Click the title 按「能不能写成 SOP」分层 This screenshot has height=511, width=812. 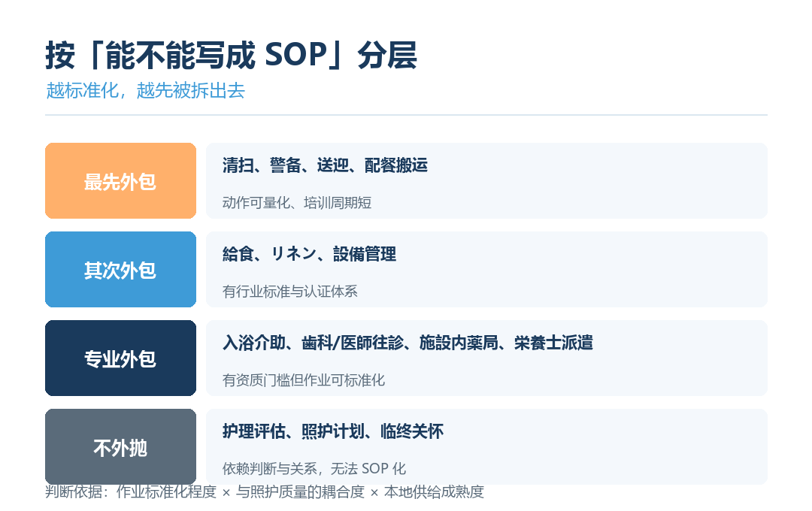[231, 55]
